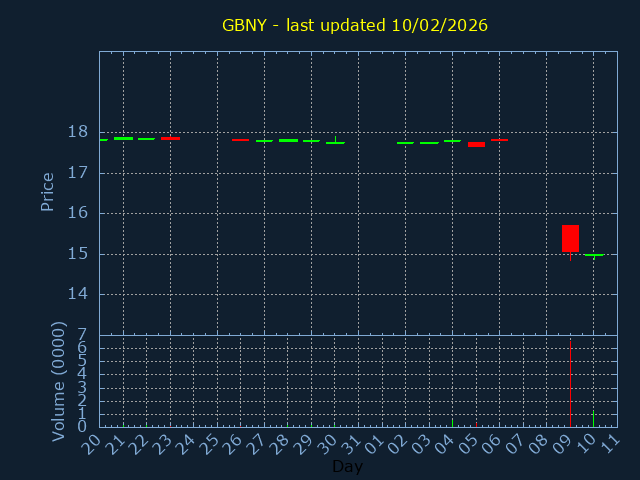Select the red candlestick on day 05
This screenshot has height=480, width=640.
click(x=476, y=144)
